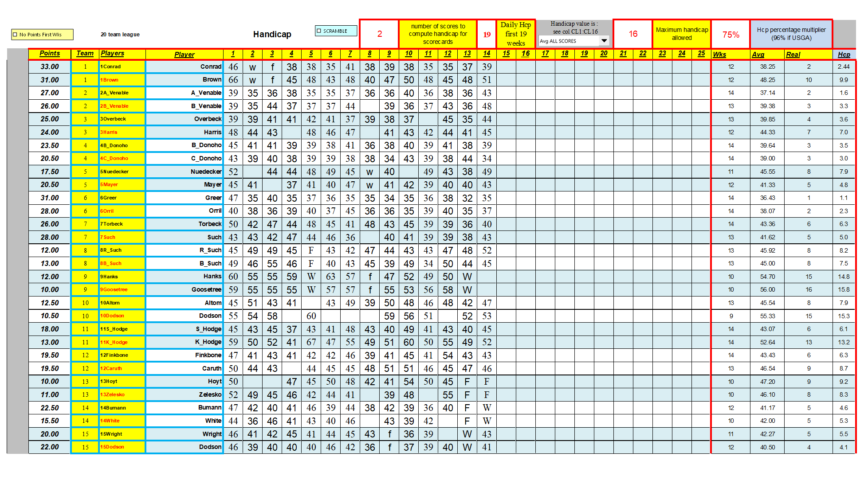This screenshot has width=868, height=480.
Task: Click the Overbeck name in Player column
Action: point(208,119)
